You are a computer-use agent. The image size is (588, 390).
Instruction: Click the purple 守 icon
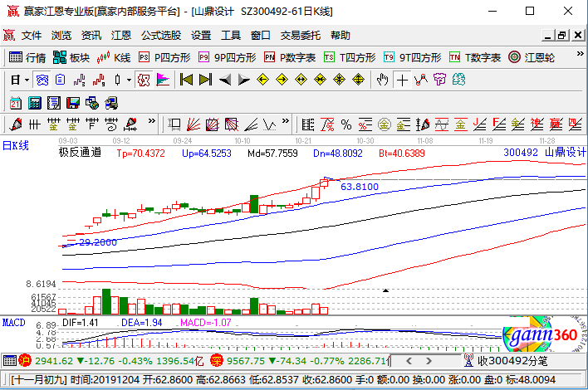439,80
